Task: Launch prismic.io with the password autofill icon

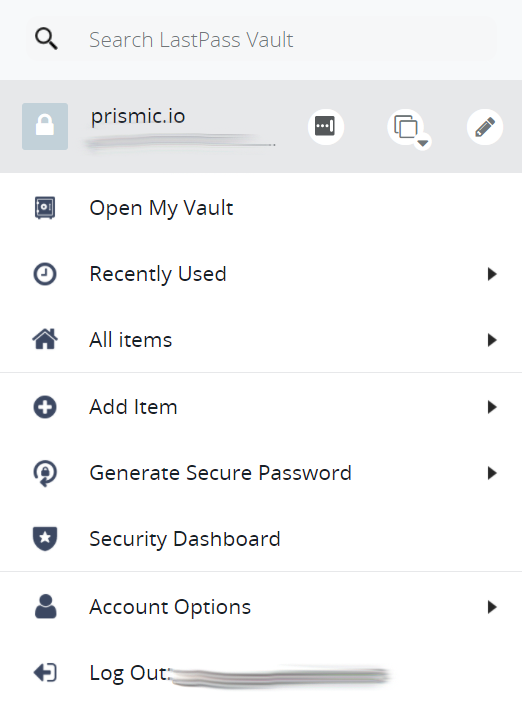Action: (x=326, y=127)
